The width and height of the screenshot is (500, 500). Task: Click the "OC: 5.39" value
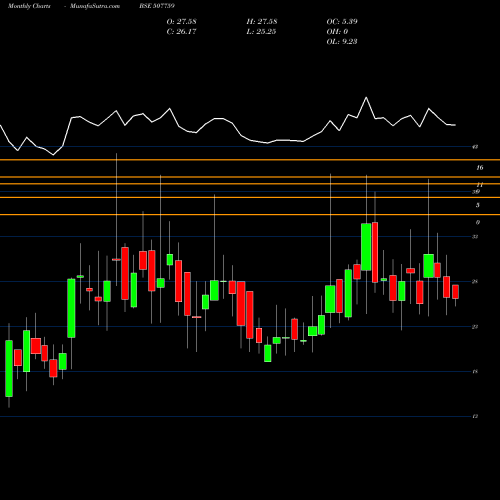point(342,22)
